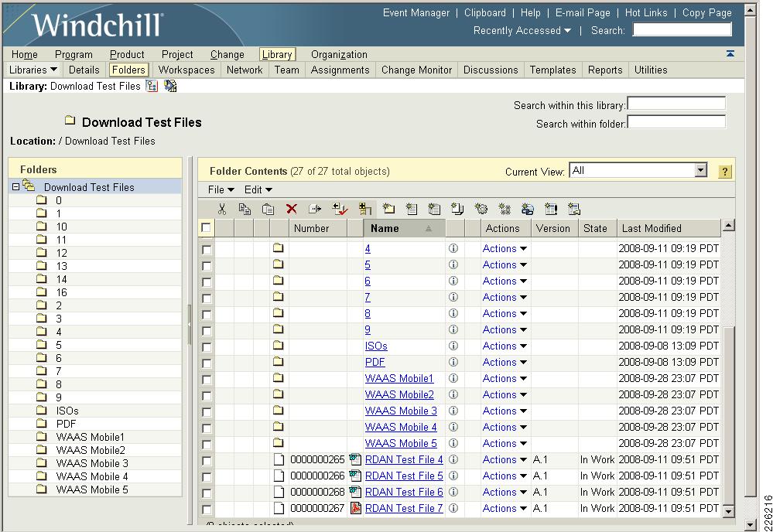Open the Edit dropdown menu
Image resolution: width=773 pixels, height=532 pixels.
pos(258,189)
